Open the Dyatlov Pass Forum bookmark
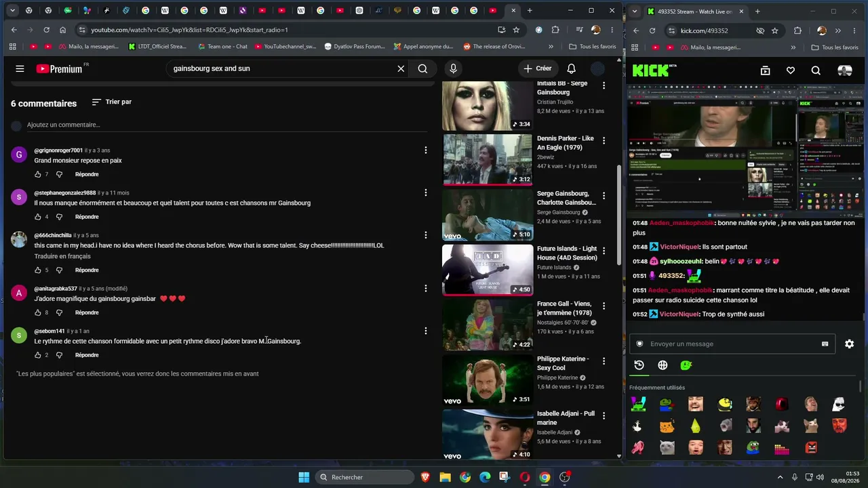Viewport: 868px width, 488px height. (355, 47)
